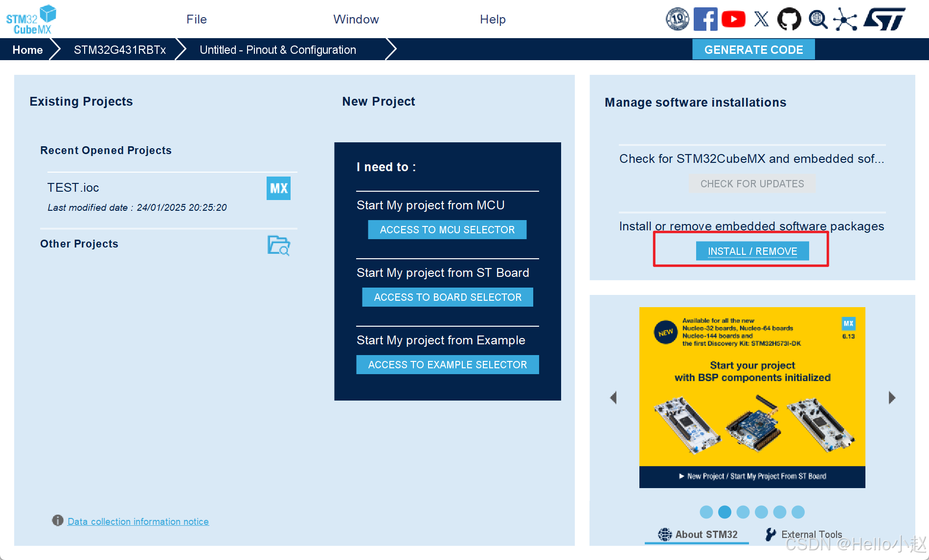929x560 pixels.
Task: Select STM32G431RBTx breadcrumb
Action: [120, 50]
